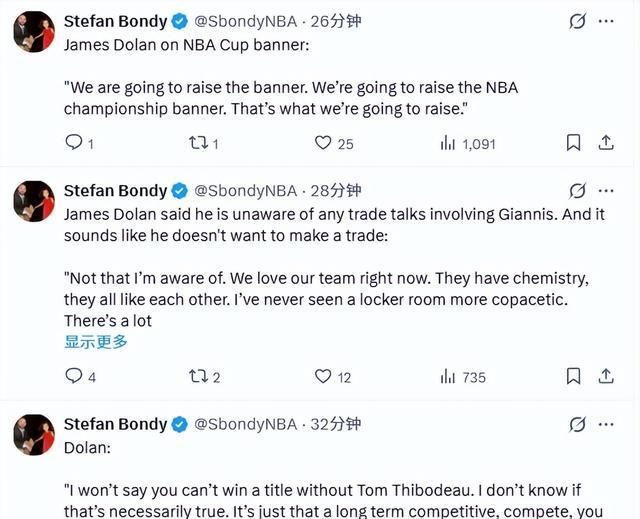Bookmark the Giannis trade talks tweet

tap(573, 376)
